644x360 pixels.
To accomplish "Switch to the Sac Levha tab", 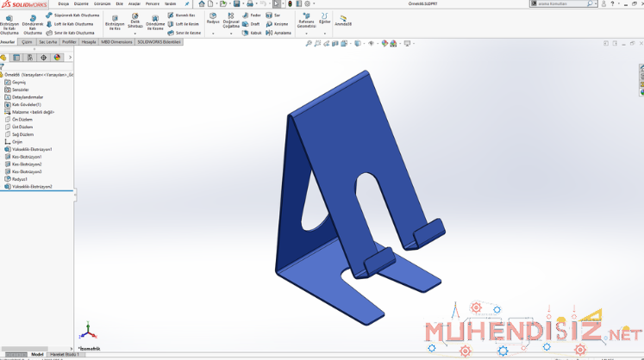I will (48, 42).
